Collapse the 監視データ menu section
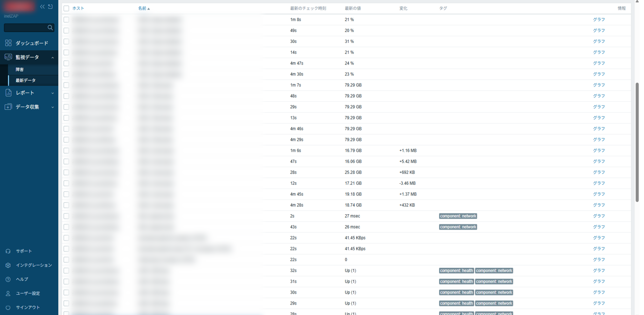644x315 pixels. [x=52, y=57]
